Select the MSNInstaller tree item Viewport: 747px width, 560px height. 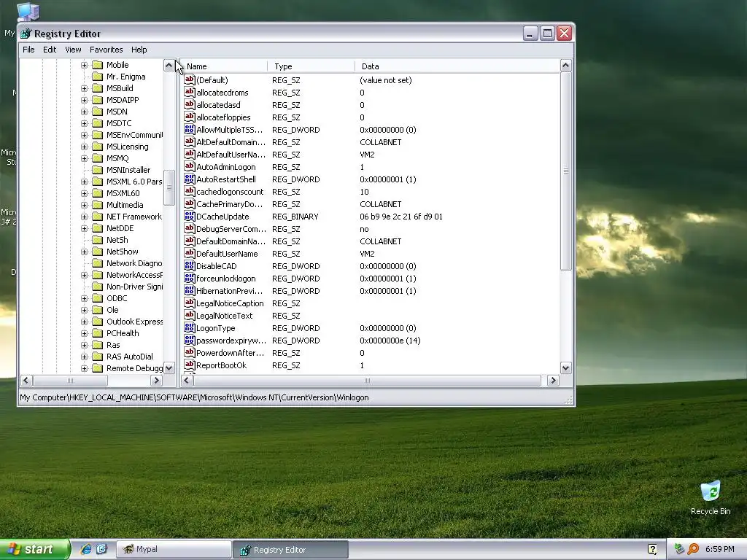click(x=128, y=169)
